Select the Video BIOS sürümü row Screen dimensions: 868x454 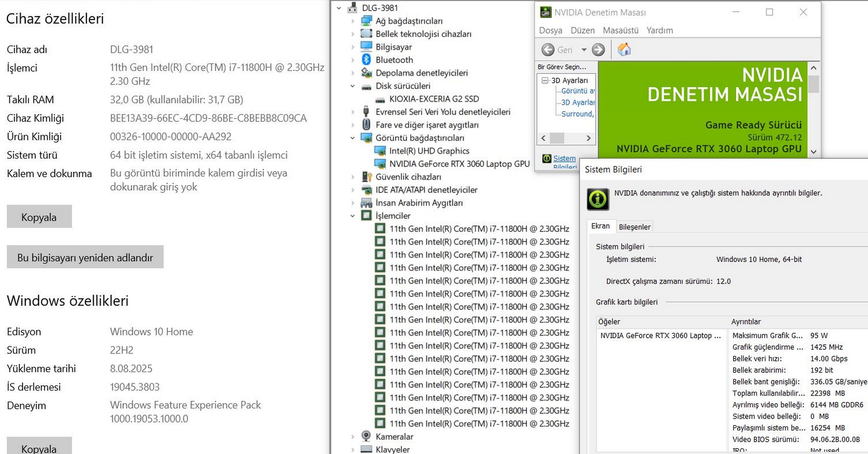pyautogui.click(x=799, y=439)
